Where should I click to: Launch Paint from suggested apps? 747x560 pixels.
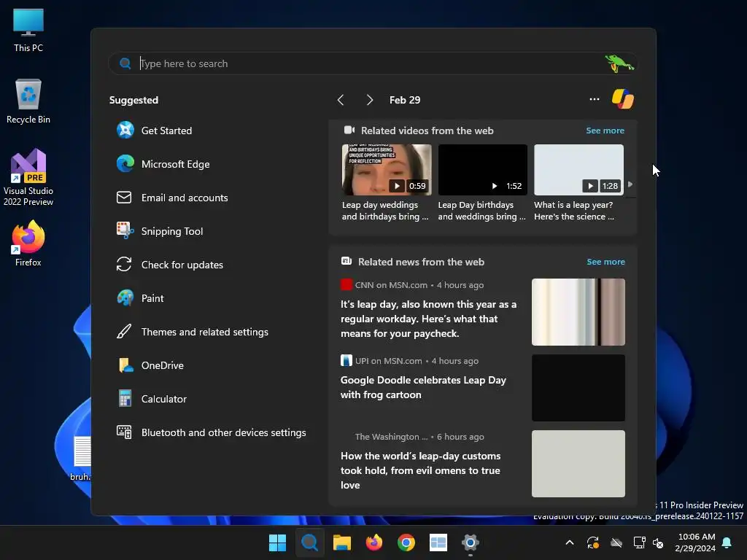pos(140,298)
